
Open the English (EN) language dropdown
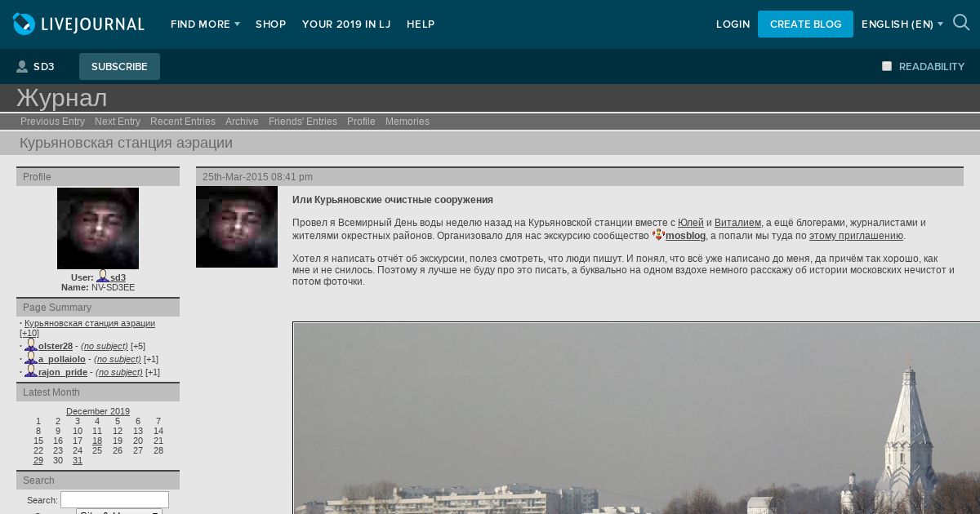(x=902, y=24)
